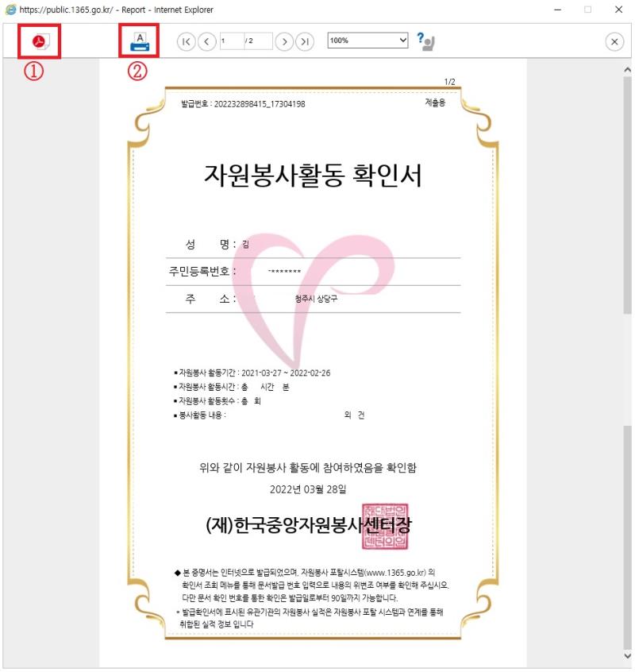
Task: Click the issue number 발급번호 text
Action: click(243, 104)
